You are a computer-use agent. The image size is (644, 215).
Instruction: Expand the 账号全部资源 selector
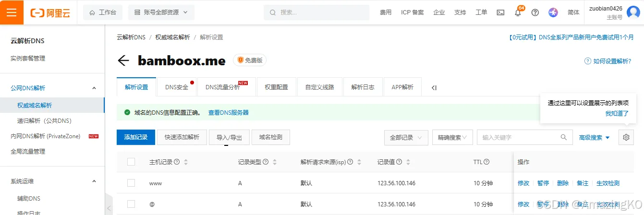(161, 12)
